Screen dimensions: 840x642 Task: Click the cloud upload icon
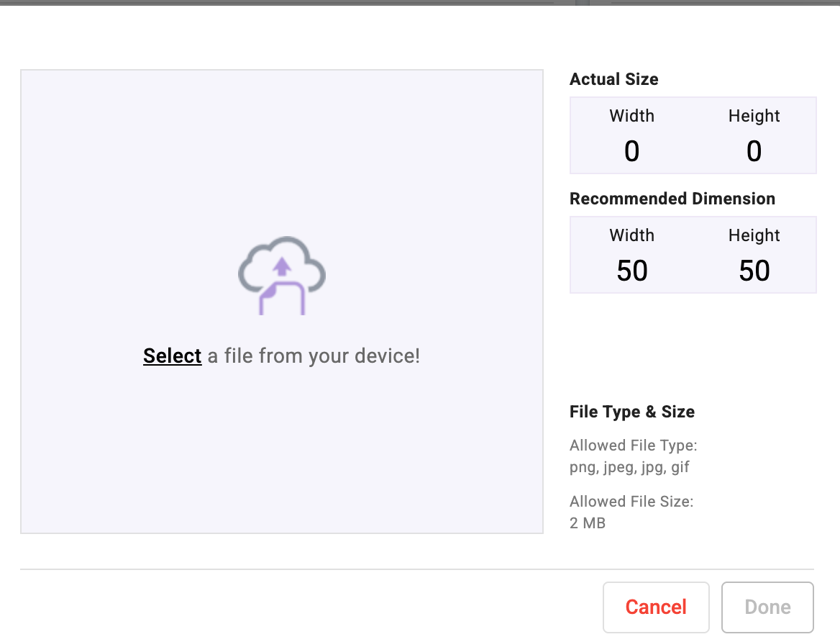point(282,275)
